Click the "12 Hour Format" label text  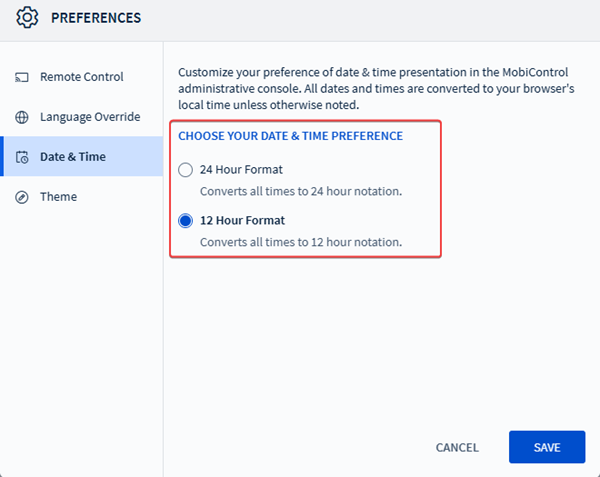241,221
